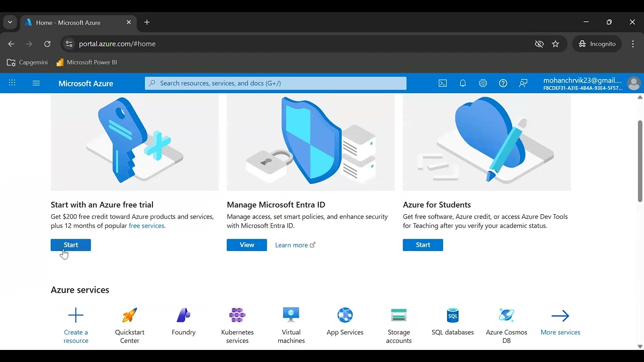Open the Learn more link

point(295,245)
